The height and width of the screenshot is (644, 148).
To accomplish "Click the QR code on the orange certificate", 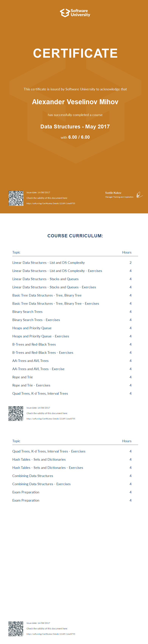I will pos(16,198).
